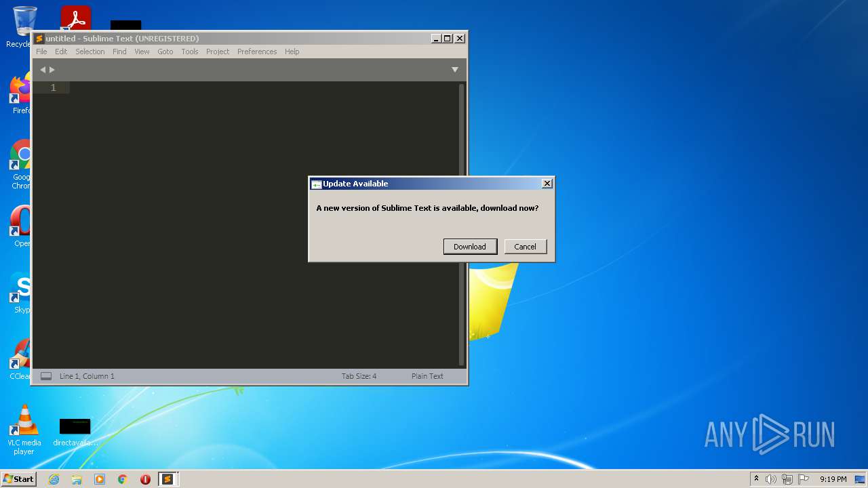
Task: Expand the open files tab dropdown arrow
Action: (x=455, y=70)
